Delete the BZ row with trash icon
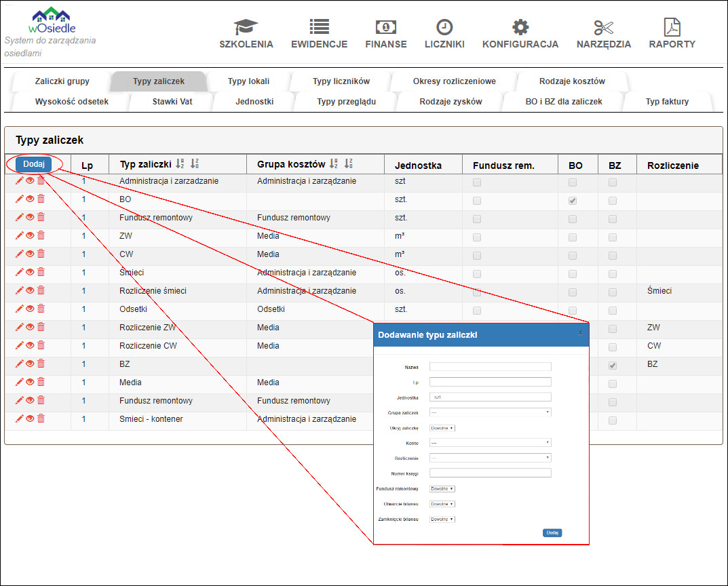728x586 pixels. [x=41, y=364]
